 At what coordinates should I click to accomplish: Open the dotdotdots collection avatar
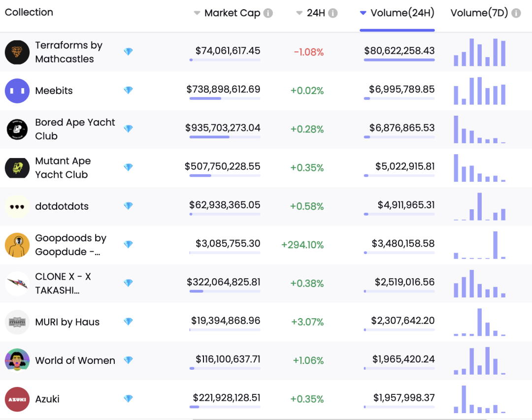click(x=17, y=206)
